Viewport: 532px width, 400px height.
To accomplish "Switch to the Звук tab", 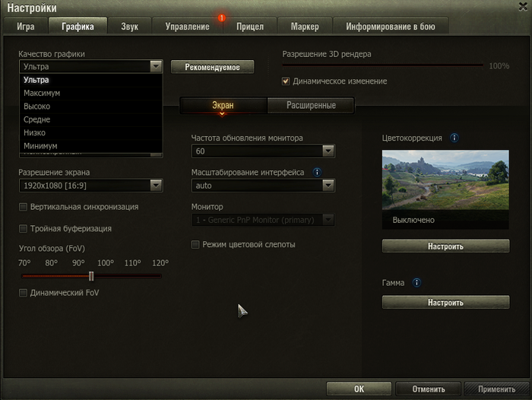I will pos(130,26).
